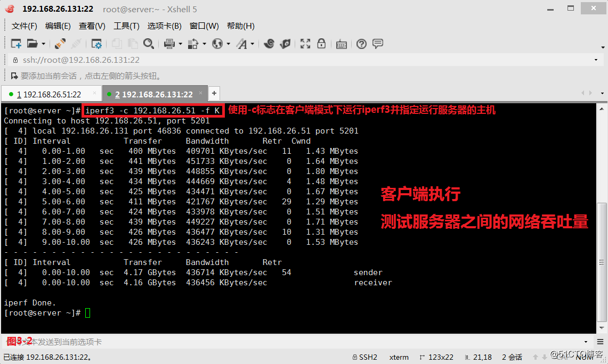Click the lock screen padlock icon
608x364 pixels.
tap(321, 43)
